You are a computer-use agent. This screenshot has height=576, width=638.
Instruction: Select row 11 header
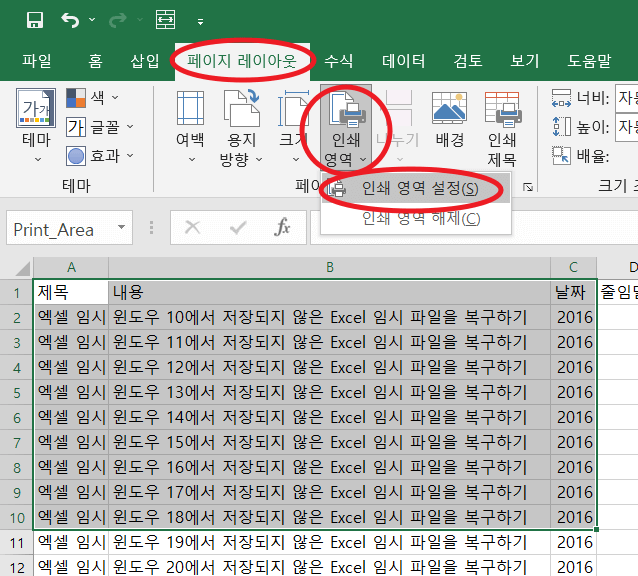(x=16, y=543)
